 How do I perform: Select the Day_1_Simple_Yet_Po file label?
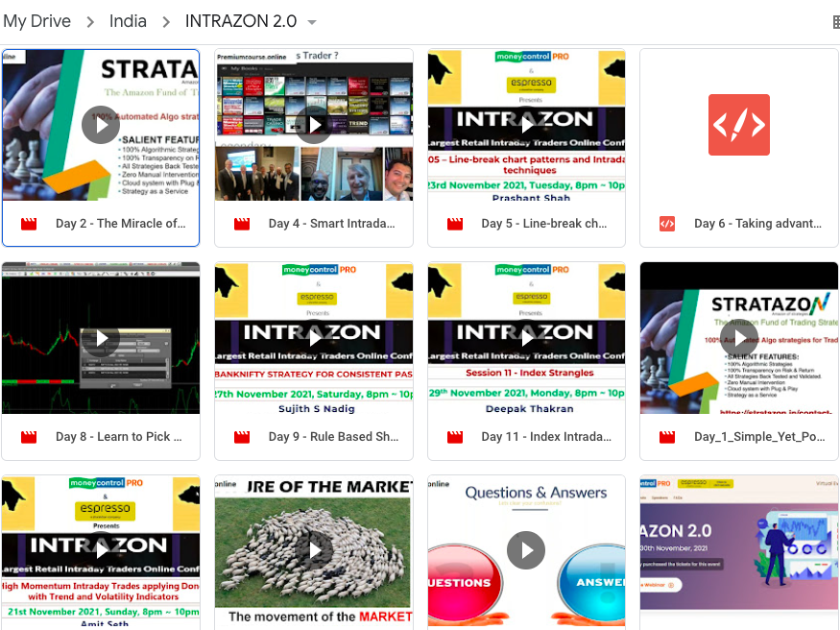pyautogui.click(x=756, y=437)
